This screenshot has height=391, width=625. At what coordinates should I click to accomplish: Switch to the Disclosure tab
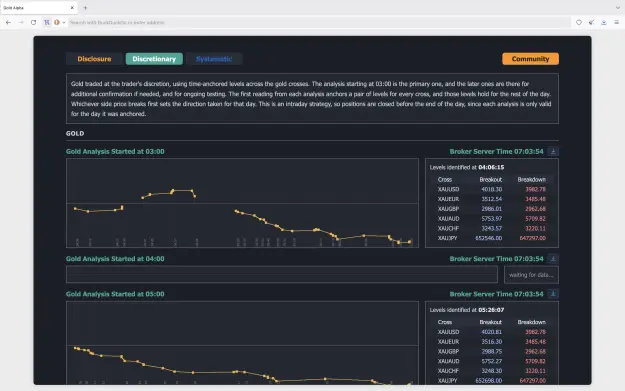94,59
